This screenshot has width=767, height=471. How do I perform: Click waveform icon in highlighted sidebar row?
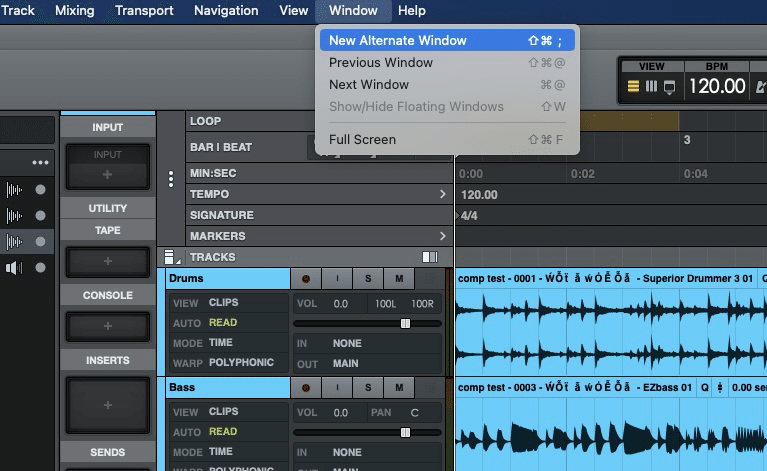(x=14, y=242)
